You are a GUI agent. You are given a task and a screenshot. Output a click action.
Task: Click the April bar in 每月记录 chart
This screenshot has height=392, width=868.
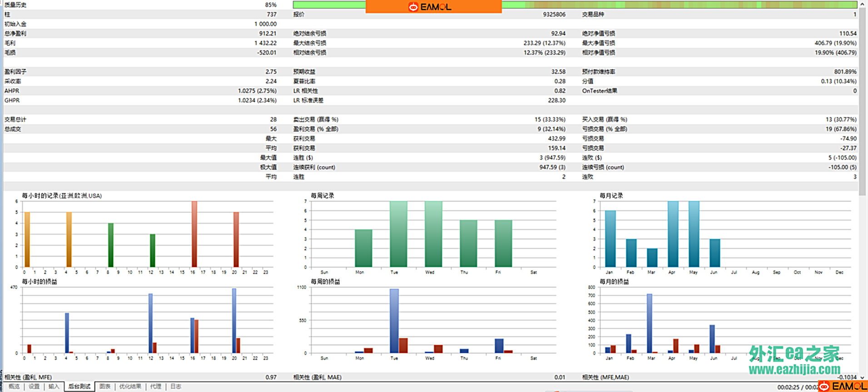point(673,234)
